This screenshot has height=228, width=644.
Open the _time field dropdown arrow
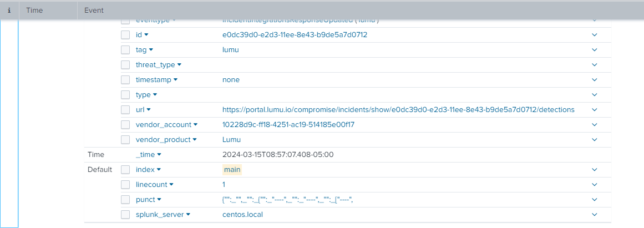(159, 155)
